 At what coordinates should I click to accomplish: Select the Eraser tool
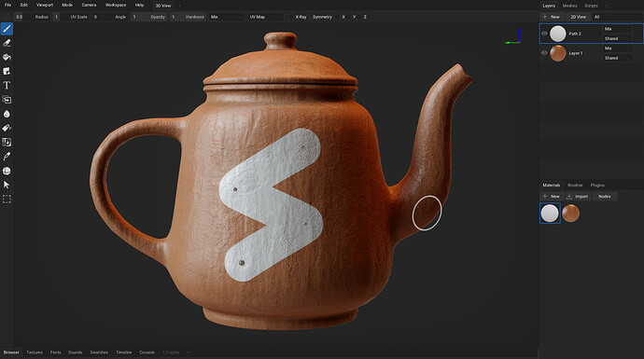click(7, 43)
